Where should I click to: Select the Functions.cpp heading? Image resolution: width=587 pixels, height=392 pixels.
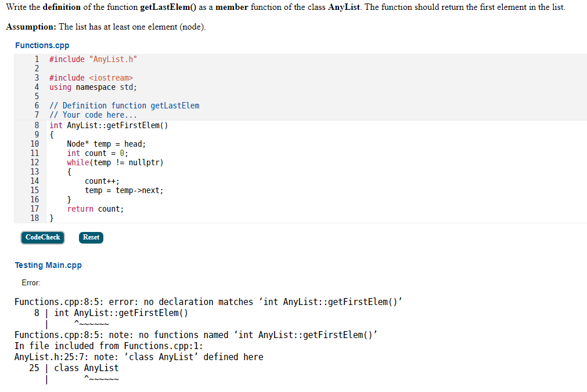42,45
